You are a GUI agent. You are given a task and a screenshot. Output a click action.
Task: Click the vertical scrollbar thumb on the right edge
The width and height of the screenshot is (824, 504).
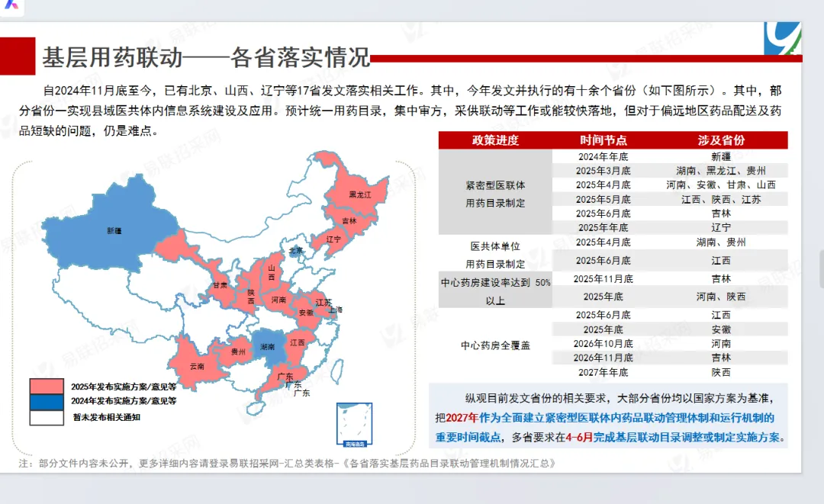822,269
